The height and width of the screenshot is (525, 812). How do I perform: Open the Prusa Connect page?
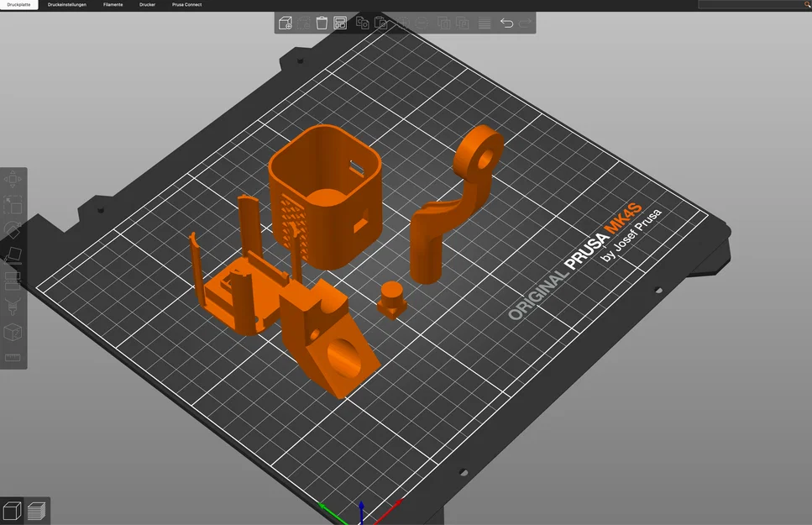coord(186,4)
